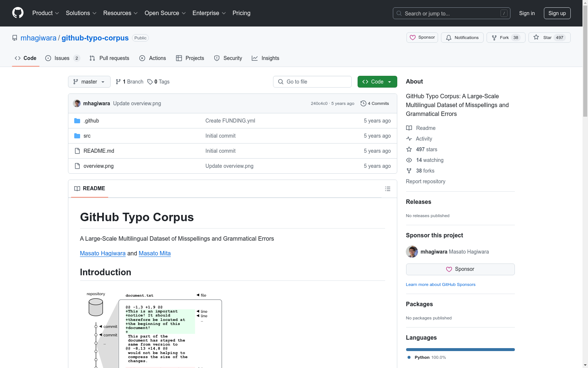Click the eye icon beside 14 watching
The width and height of the screenshot is (588, 368).
coord(409,160)
